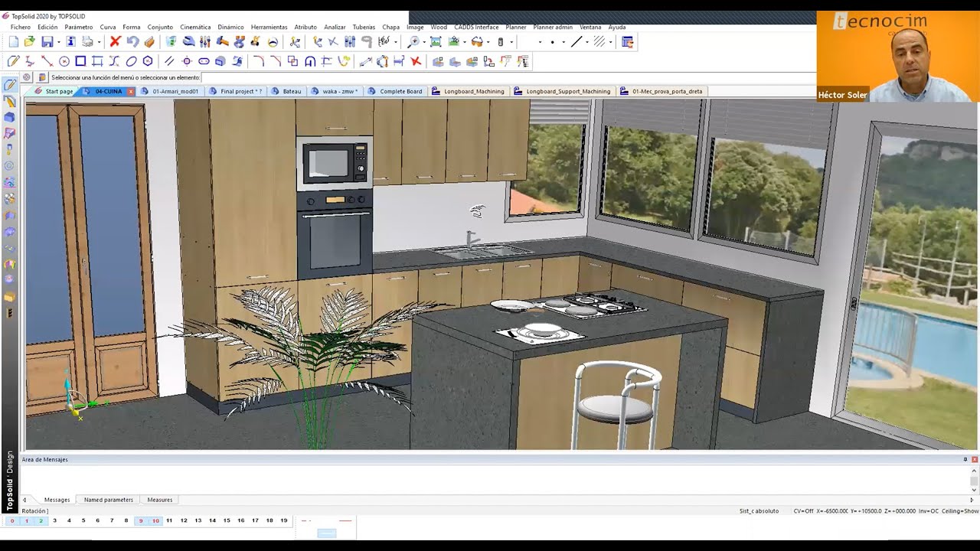Screen dimensions: 980x551
Task: Open the Measures tab
Action: coord(159,500)
